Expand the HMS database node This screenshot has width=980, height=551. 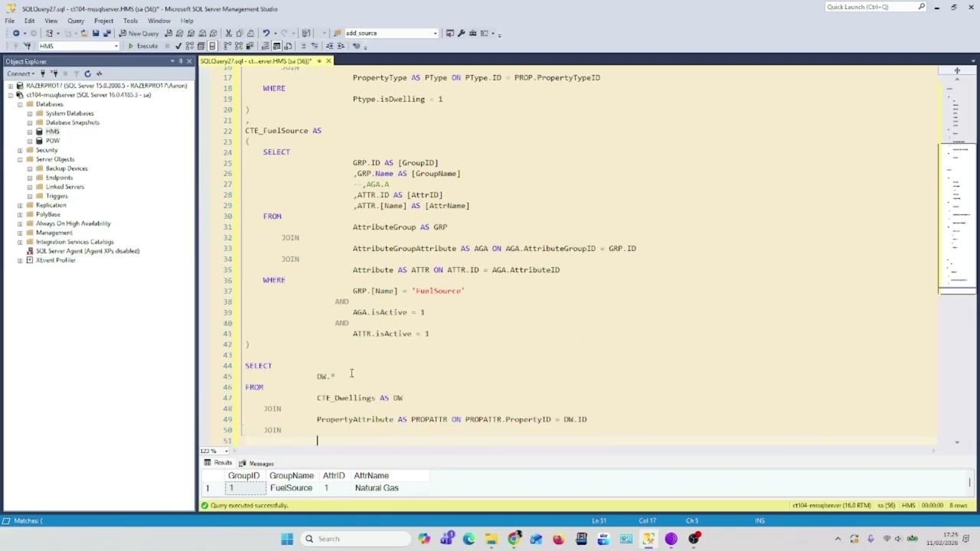point(30,132)
